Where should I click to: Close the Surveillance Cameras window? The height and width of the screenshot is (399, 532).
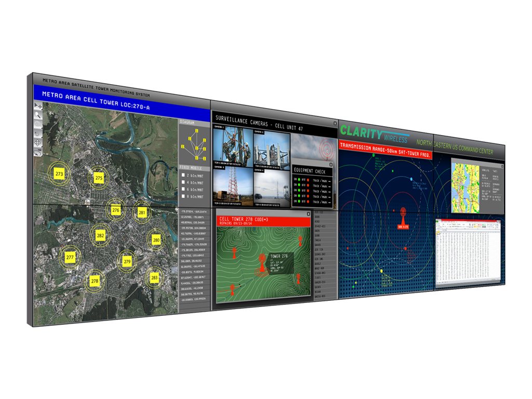pyautogui.click(x=334, y=123)
